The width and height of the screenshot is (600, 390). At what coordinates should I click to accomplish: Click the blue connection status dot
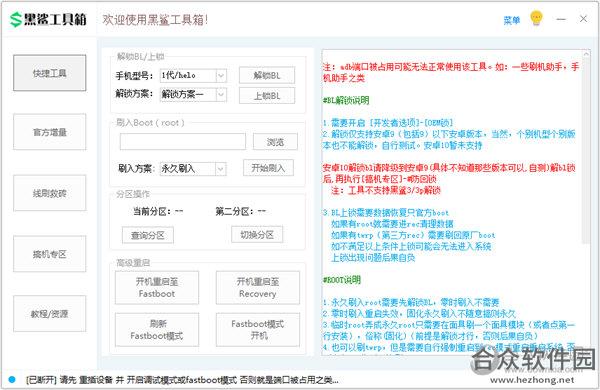tap(12, 379)
